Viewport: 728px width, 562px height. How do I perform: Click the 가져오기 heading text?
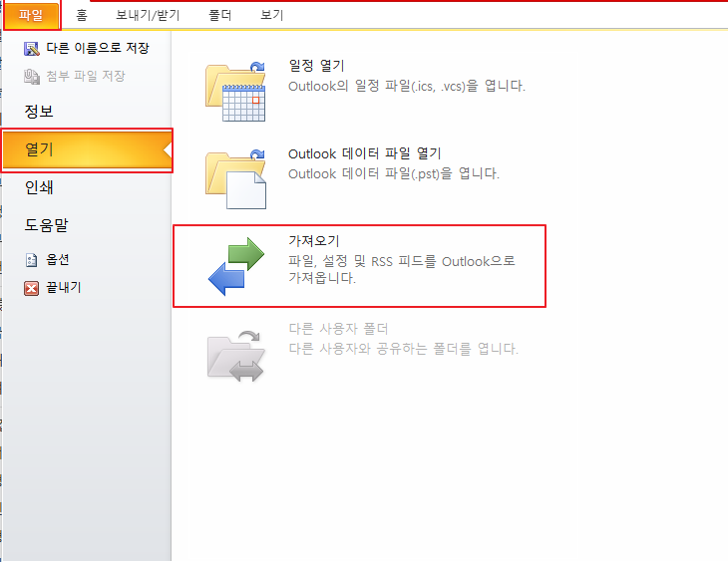[x=314, y=241]
